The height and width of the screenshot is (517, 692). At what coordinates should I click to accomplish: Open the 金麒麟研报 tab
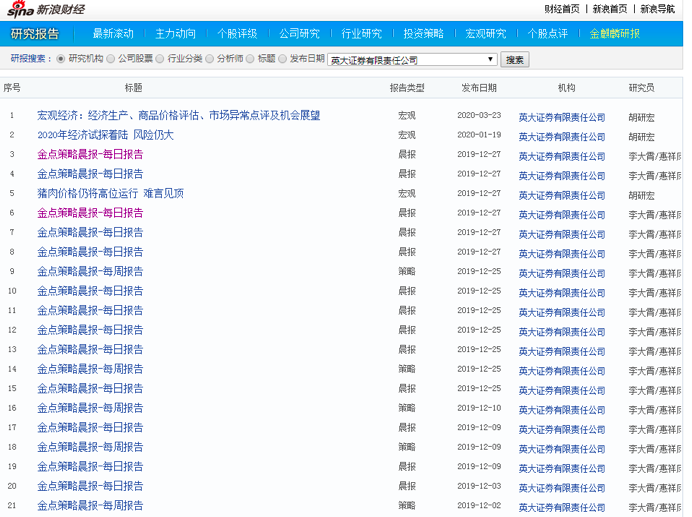pos(614,34)
